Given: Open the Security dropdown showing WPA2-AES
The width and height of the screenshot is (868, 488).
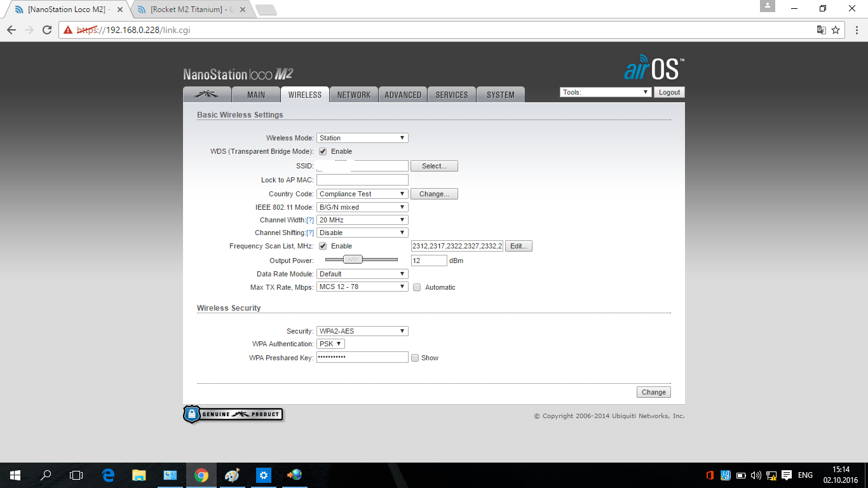Looking at the screenshot, I should tap(362, 331).
